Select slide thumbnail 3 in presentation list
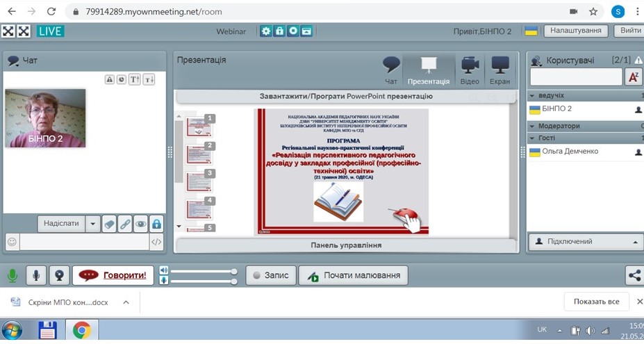Screen dimensions: 644x344 200,181
